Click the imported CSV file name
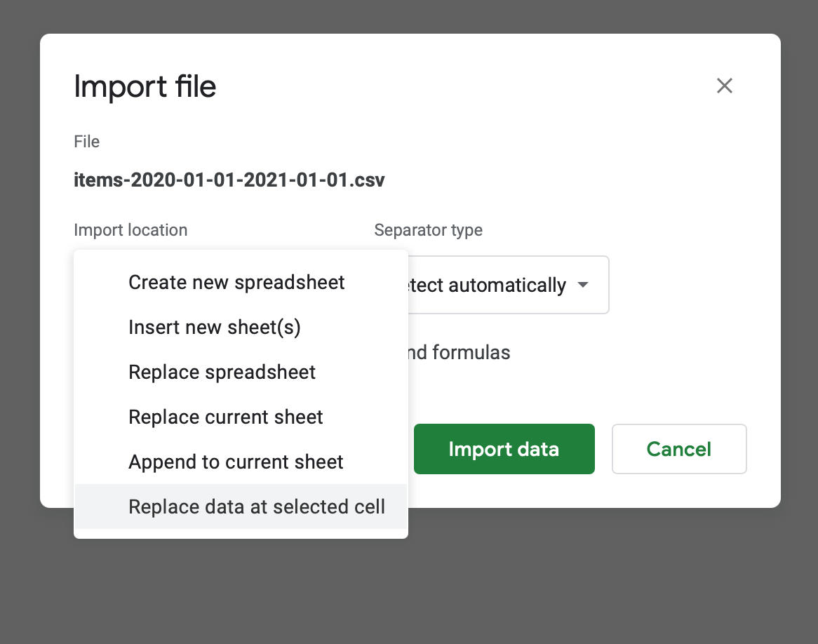This screenshot has height=644, width=818. click(229, 180)
